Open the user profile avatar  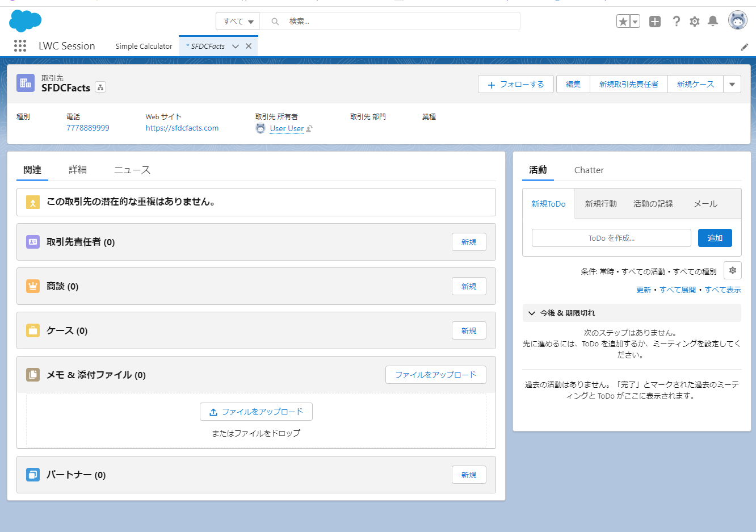click(x=738, y=20)
